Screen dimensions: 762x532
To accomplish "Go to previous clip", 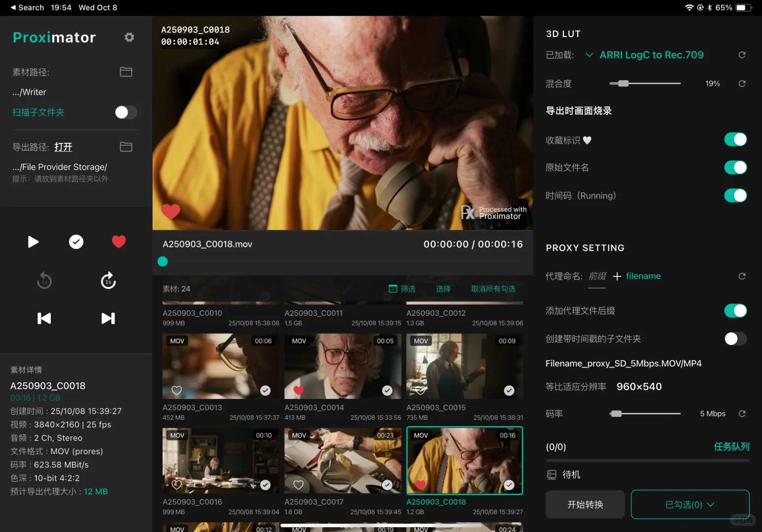I will pyautogui.click(x=44, y=319).
